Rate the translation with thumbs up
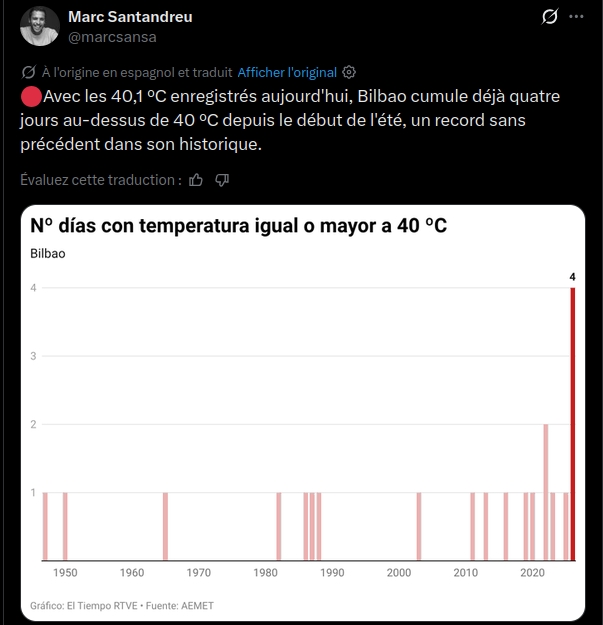The height and width of the screenshot is (625, 603). pyautogui.click(x=196, y=180)
